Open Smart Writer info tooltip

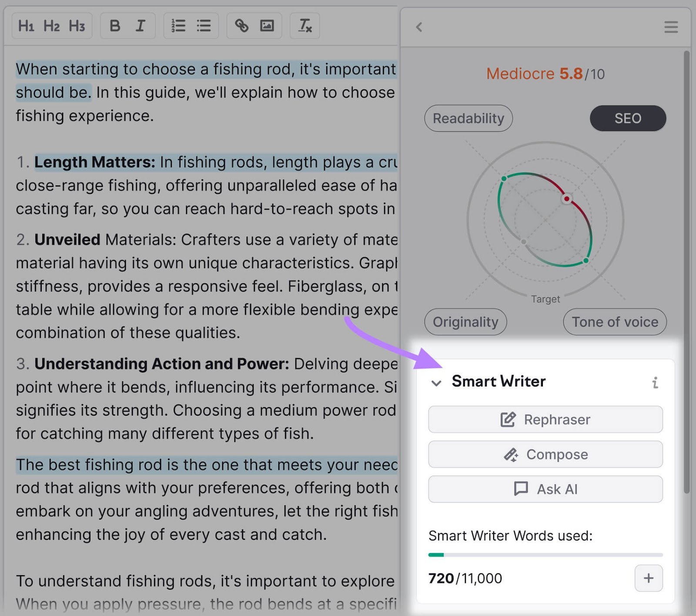(x=655, y=382)
